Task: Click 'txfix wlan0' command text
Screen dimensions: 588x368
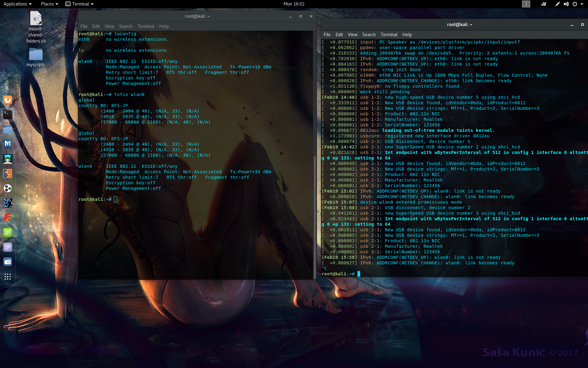Action: pos(129,94)
